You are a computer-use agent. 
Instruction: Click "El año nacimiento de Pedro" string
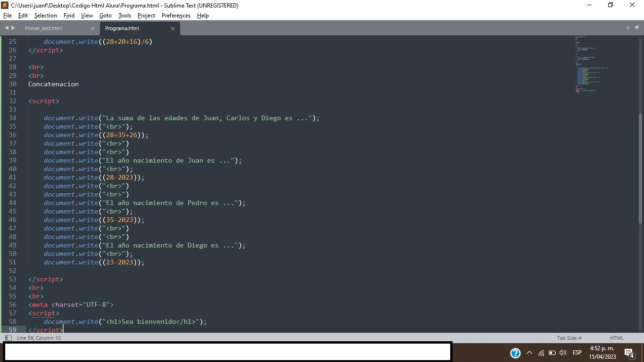170,203
